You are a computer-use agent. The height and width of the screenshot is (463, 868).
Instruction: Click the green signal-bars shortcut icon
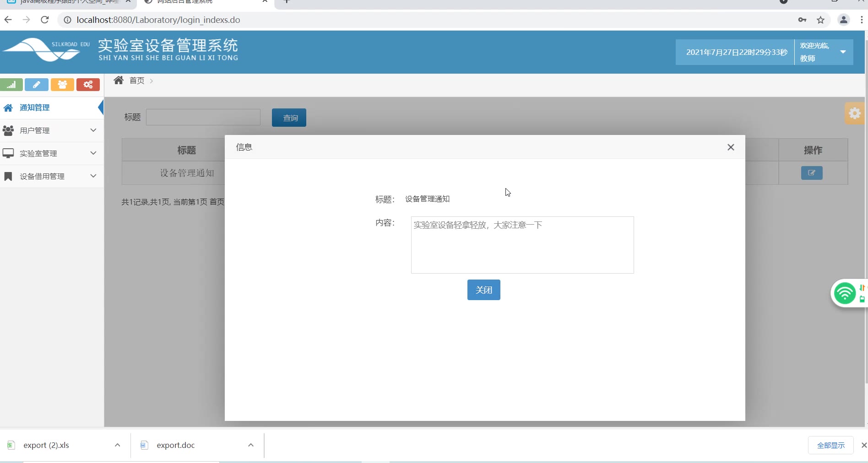(11, 85)
